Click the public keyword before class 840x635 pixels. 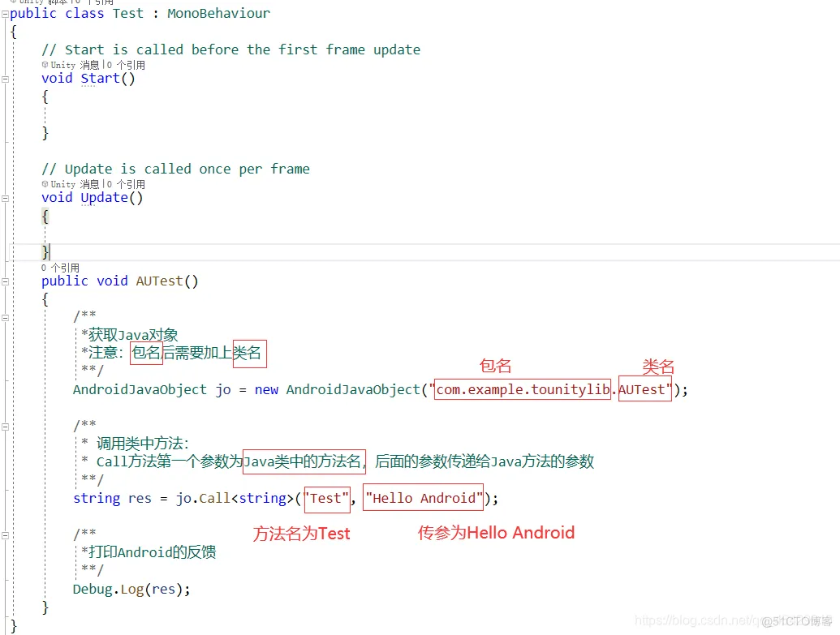33,14
